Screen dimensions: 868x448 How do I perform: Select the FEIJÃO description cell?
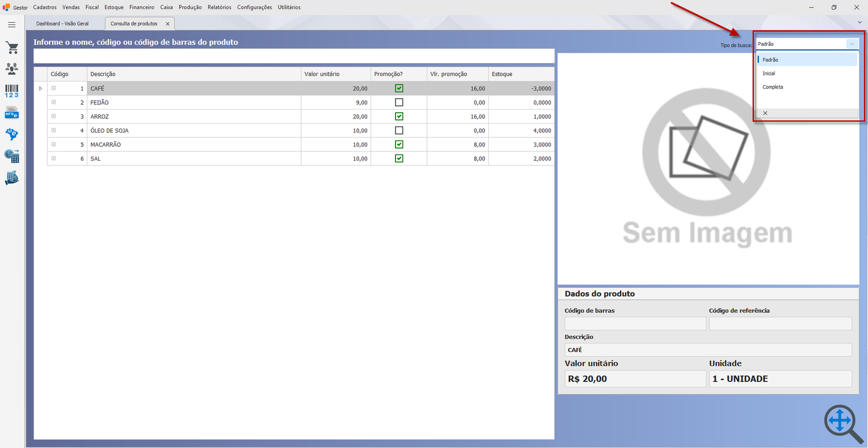pos(194,103)
